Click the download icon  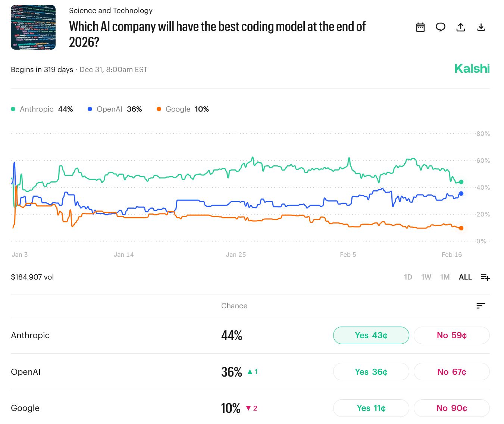coord(481,27)
